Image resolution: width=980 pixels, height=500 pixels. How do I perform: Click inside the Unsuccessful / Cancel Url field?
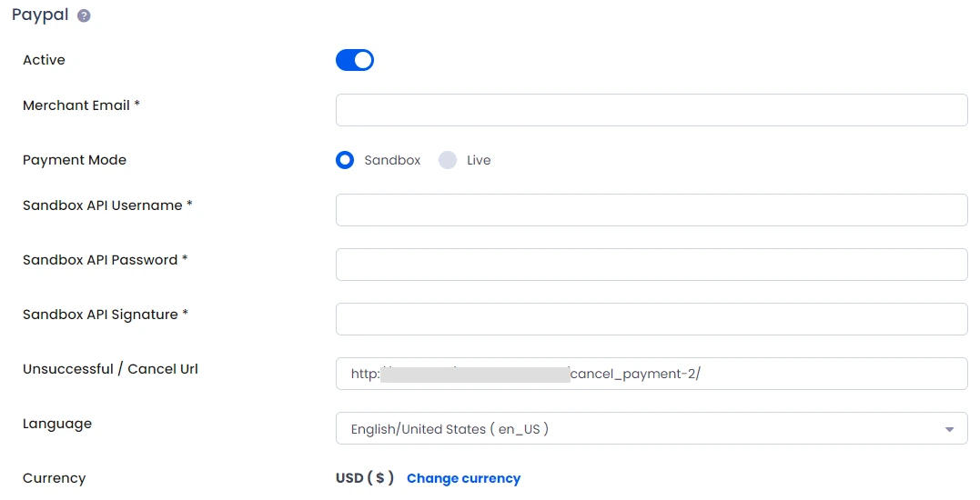point(652,374)
